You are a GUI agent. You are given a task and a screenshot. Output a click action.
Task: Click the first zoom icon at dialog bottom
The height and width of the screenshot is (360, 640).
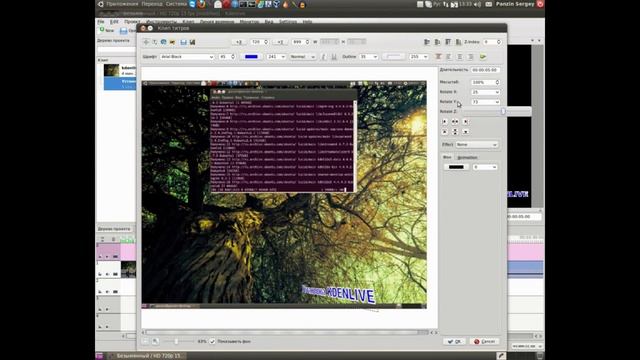pyautogui.click(x=145, y=341)
